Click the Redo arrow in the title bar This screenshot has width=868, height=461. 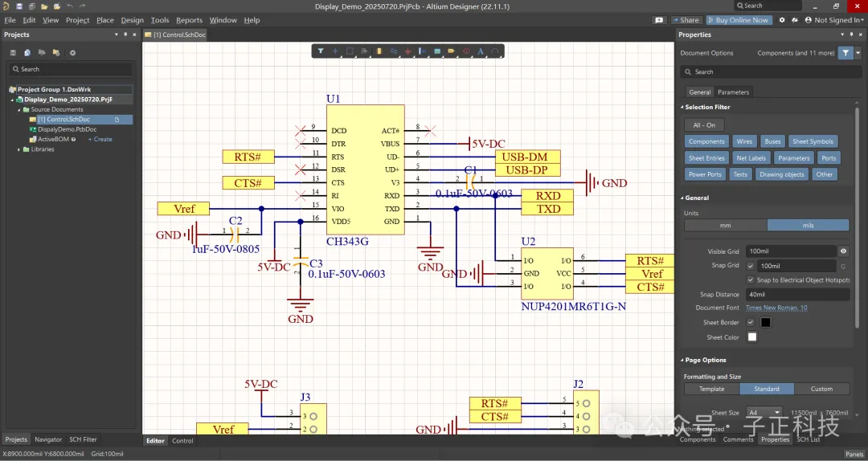click(83, 6)
